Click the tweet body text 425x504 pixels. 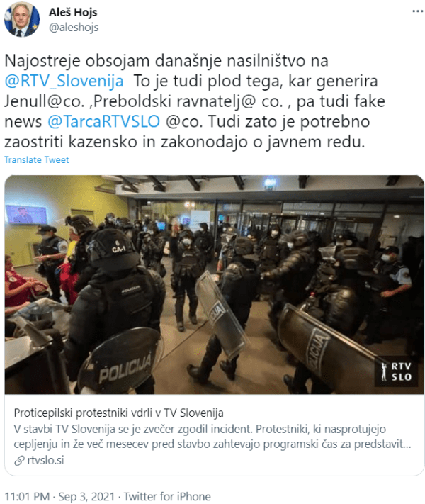[195, 101]
